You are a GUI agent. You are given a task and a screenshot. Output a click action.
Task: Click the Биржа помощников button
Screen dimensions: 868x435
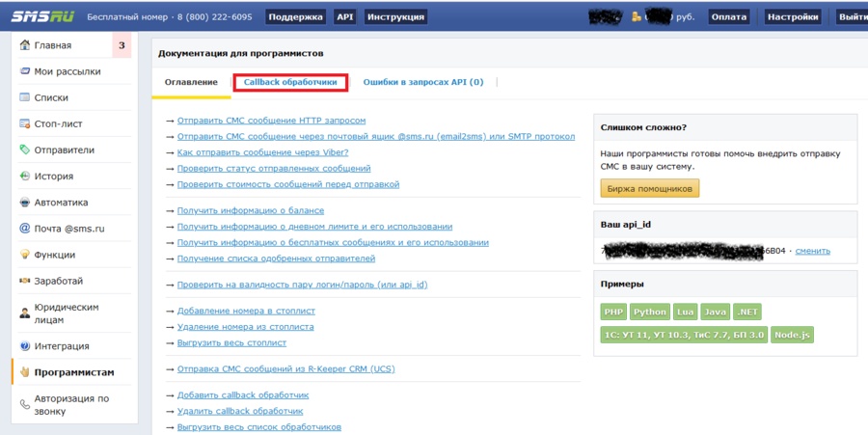pyautogui.click(x=650, y=188)
